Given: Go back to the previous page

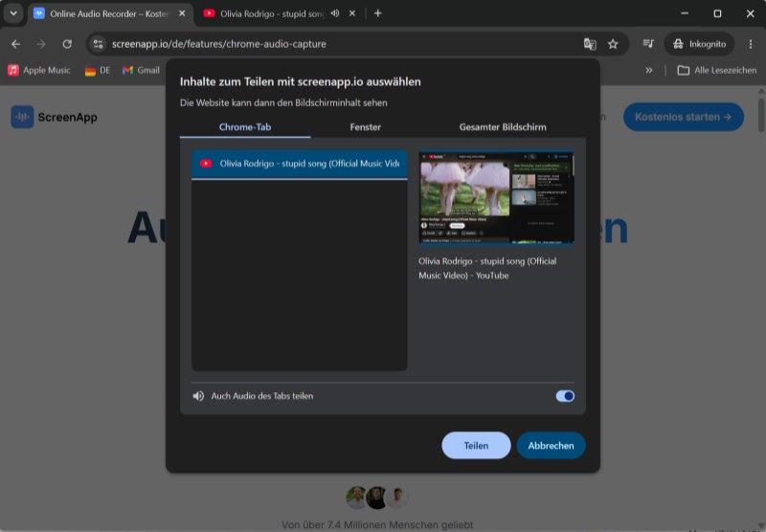Looking at the screenshot, I should 15,44.
